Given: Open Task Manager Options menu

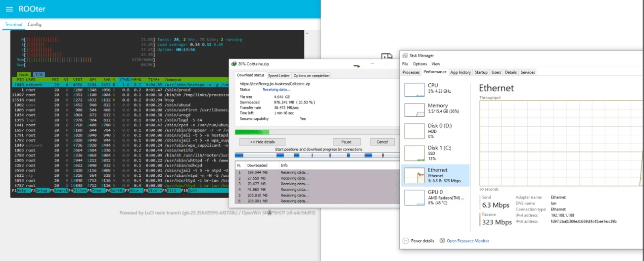Looking at the screenshot, I should coord(420,64).
